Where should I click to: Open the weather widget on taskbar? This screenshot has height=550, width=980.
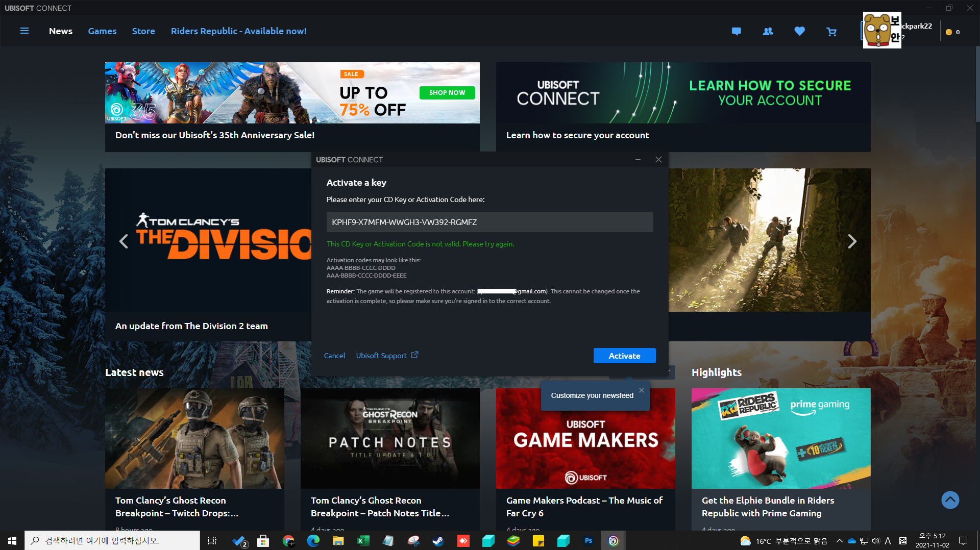(x=783, y=541)
